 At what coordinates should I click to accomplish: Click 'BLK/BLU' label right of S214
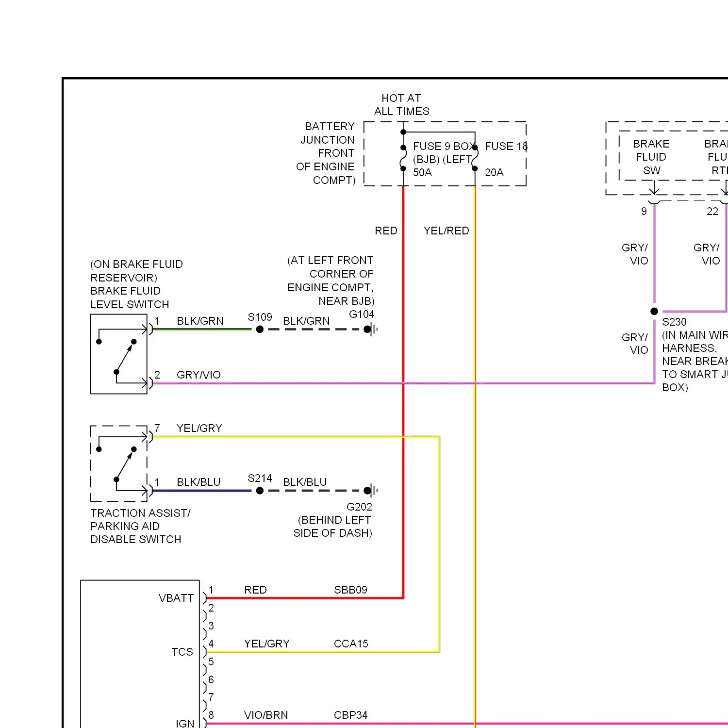(x=305, y=482)
